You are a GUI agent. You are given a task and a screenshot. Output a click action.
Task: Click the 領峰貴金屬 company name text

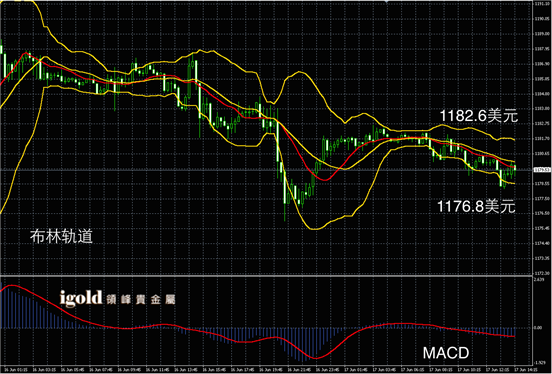pos(141,300)
